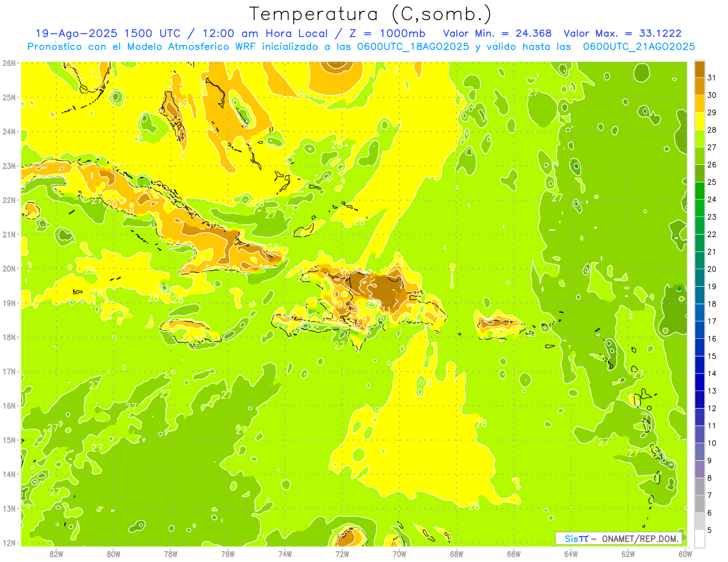Image resolution: width=728 pixels, height=562 pixels.
Task: Click the 74W longitude axis label
Action: [285, 553]
